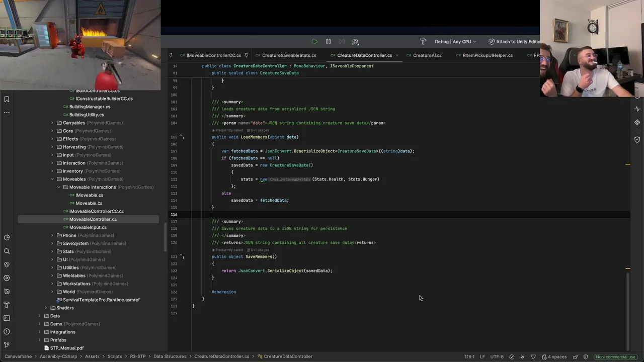Open MoveableInput.cs in project tree
644x362 pixels.
pos(88,227)
